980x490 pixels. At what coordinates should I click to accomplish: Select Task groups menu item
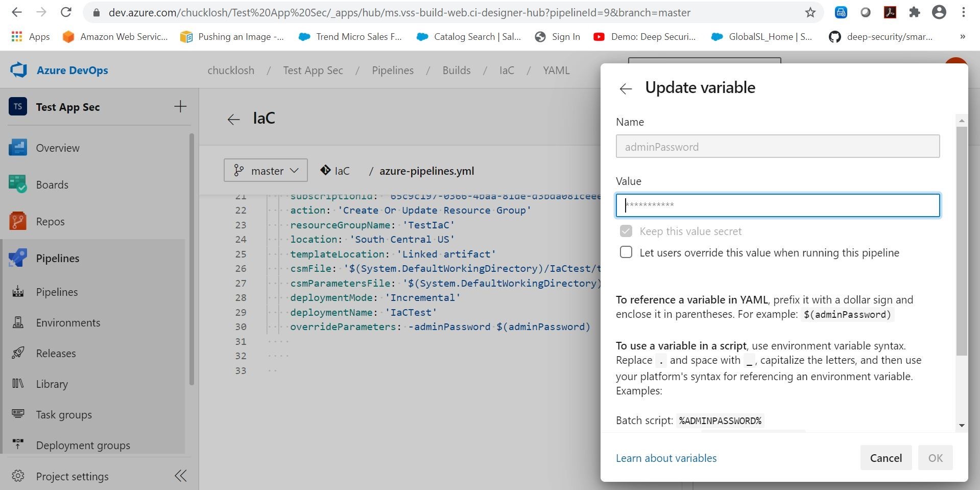click(x=64, y=414)
